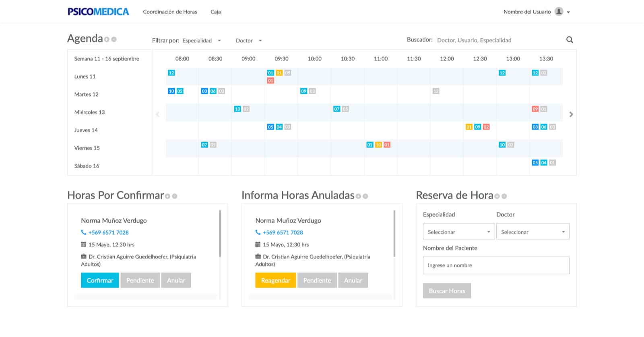The height and width of the screenshot is (337, 644).
Task: Click Pendiente in Horas Por Confirmar
Action: pos(140,280)
